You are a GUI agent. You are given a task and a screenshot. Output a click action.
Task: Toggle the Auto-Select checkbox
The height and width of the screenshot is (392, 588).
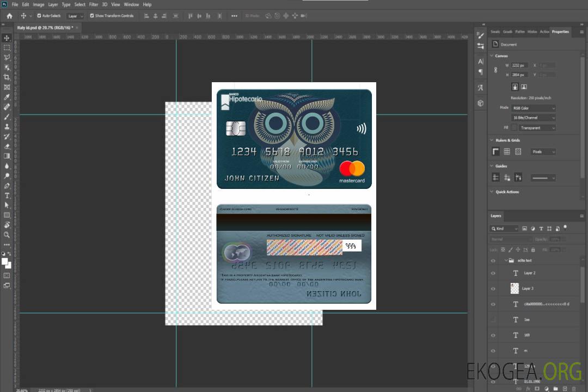pos(39,16)
